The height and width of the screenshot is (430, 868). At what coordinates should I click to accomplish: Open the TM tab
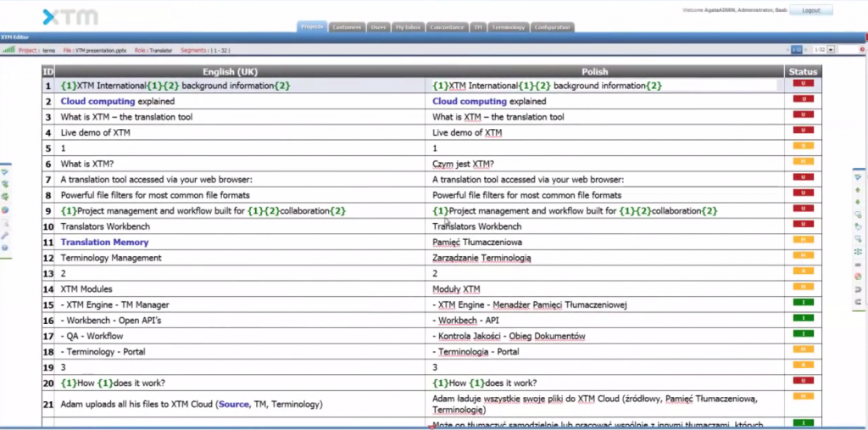point(478,27)
